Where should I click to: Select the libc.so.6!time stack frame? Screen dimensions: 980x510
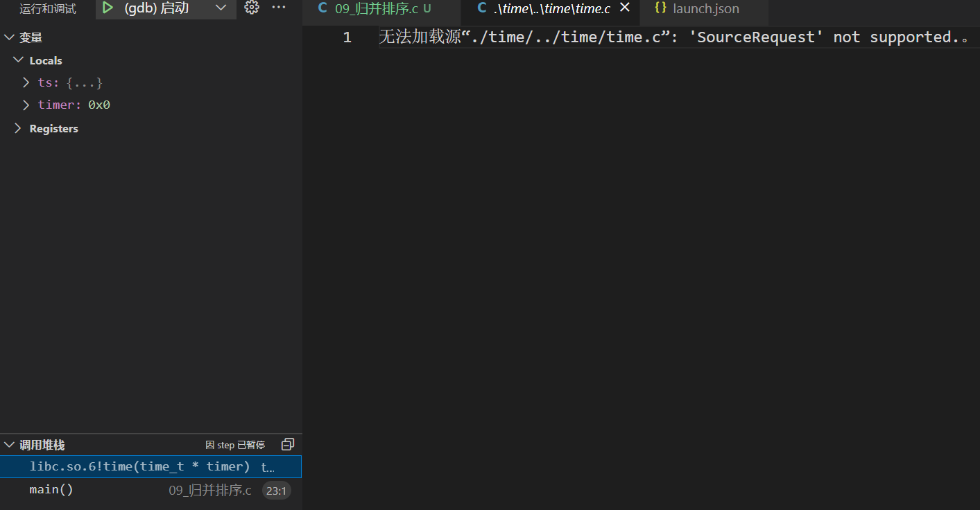[x=139, y=466]
